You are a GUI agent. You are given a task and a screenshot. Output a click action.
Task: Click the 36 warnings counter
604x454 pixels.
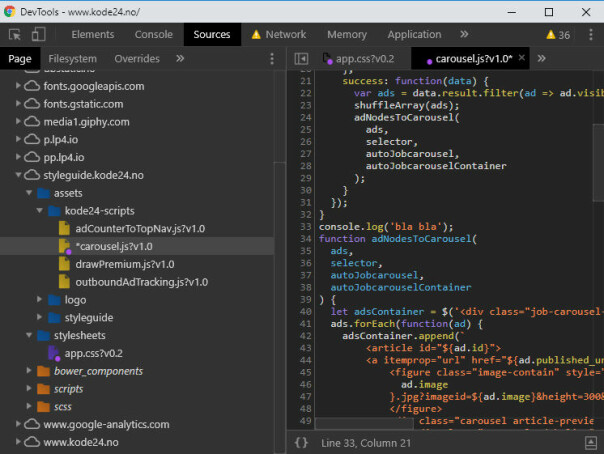click(558, 35)
